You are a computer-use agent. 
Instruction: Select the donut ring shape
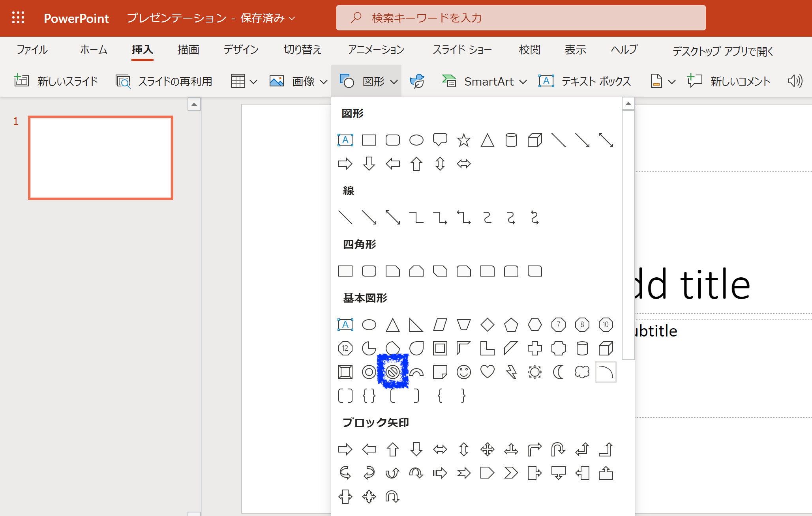pos(369,372)
